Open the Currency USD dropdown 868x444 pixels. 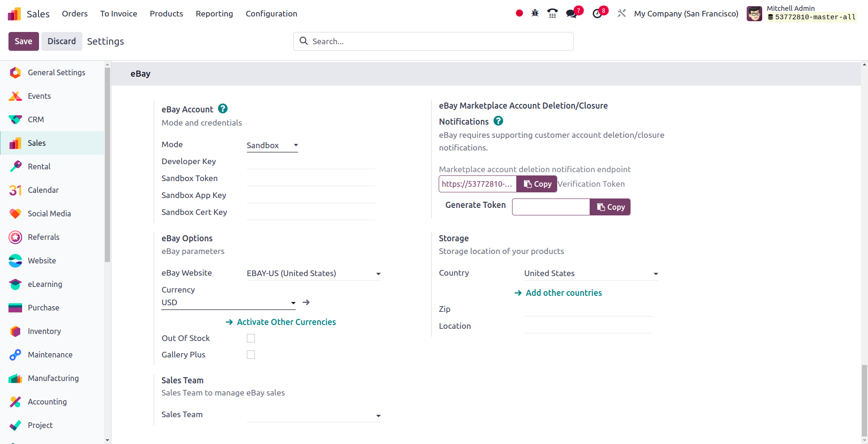[x=229, y=302]
